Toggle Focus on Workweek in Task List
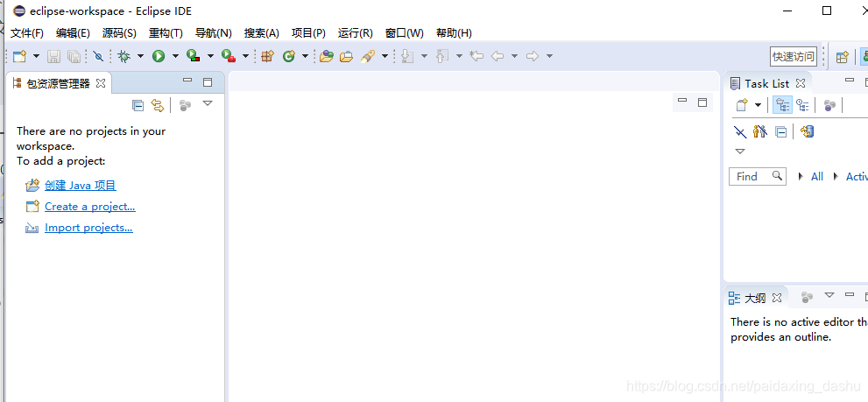The width and height of the screenshot is (868, 402). click(829, 105)
